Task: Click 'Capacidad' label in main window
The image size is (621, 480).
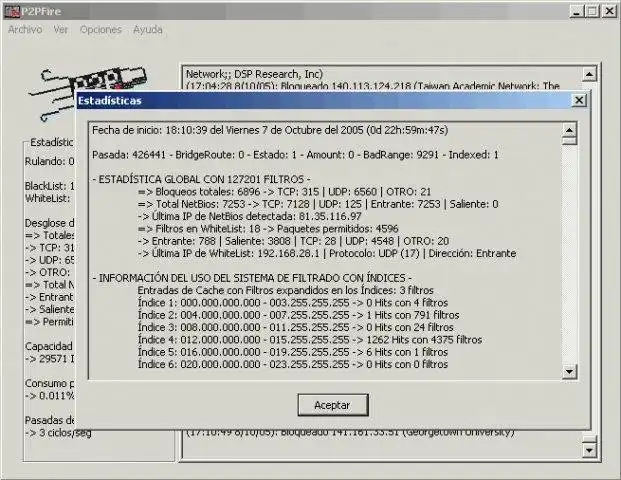Action: coord(49,346)
